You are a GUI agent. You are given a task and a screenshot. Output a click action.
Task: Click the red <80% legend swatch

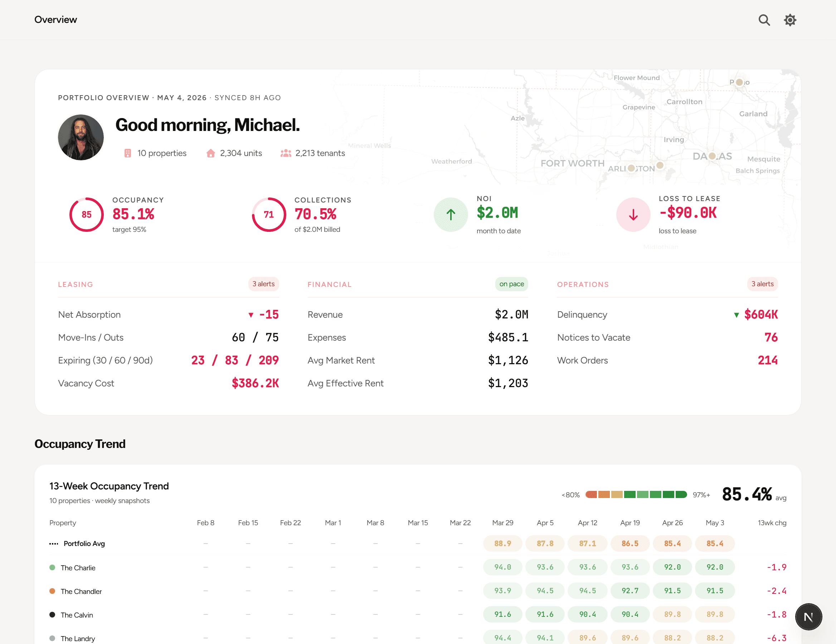coord(592,495)
